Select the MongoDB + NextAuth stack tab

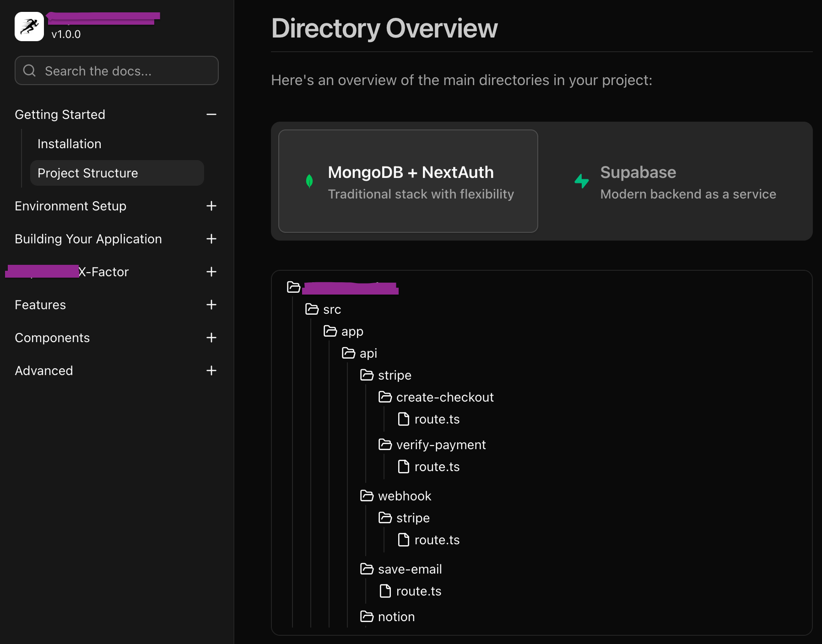408,181
